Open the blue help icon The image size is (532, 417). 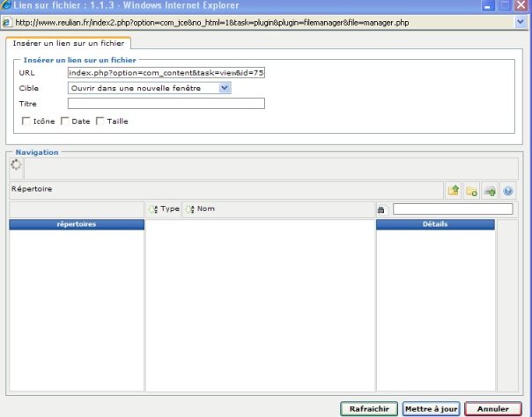coord(507,190)
